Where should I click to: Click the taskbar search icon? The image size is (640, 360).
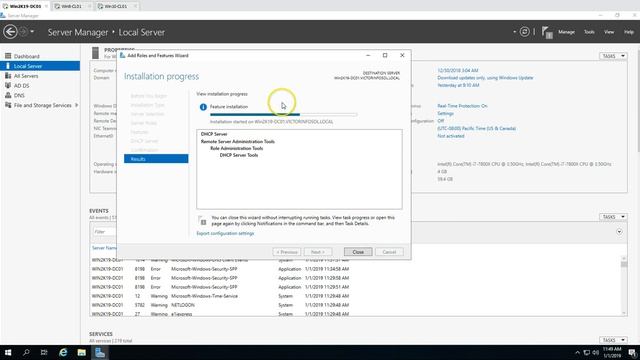click(x=26, y=353)
